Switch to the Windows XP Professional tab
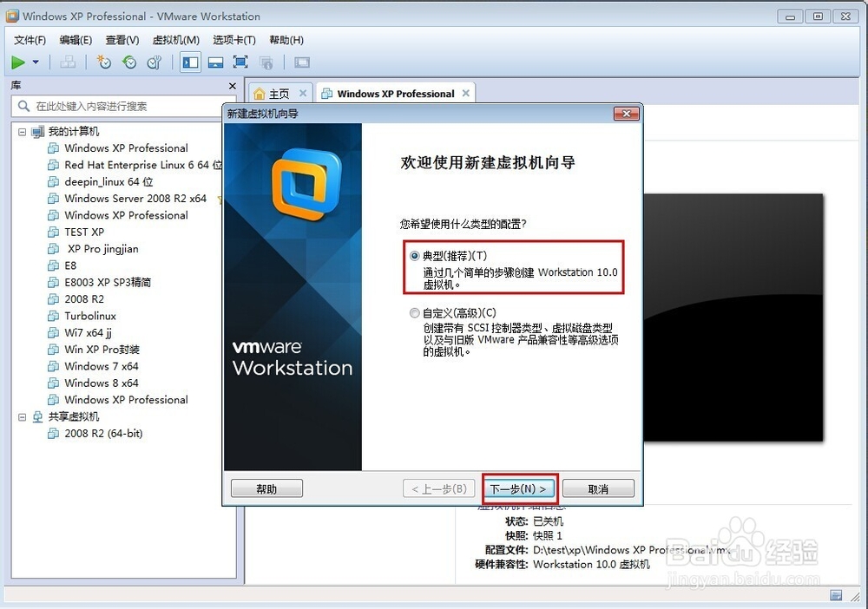Image resolution: width=868 pixels, height=609 pixels. pyautogui.click(x=396, y=94)
